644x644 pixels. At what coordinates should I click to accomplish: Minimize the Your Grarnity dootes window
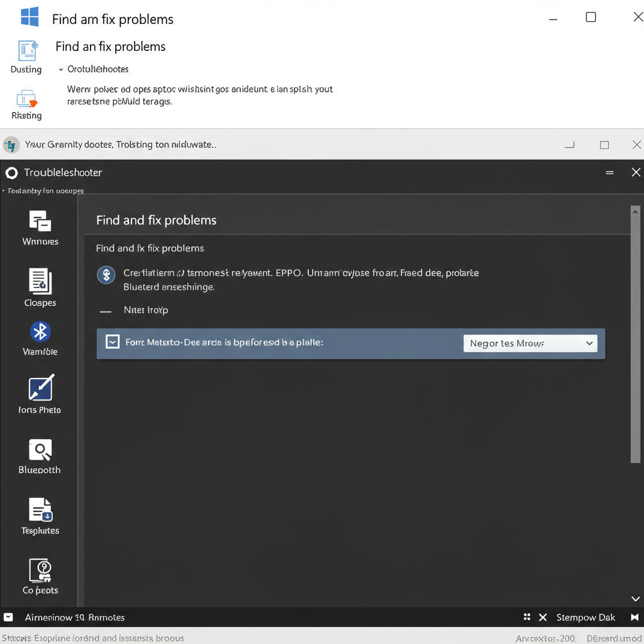point(569,145)
